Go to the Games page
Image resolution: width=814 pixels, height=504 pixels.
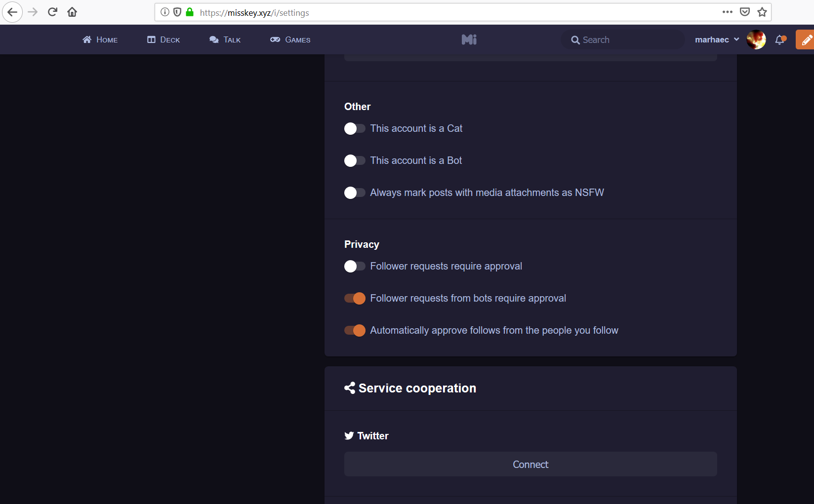(290, 39)
